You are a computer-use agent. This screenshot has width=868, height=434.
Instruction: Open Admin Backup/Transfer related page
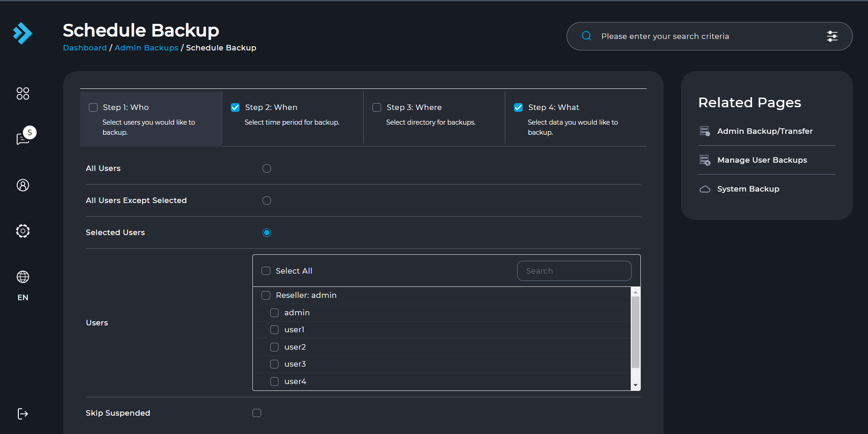point(765,131)
